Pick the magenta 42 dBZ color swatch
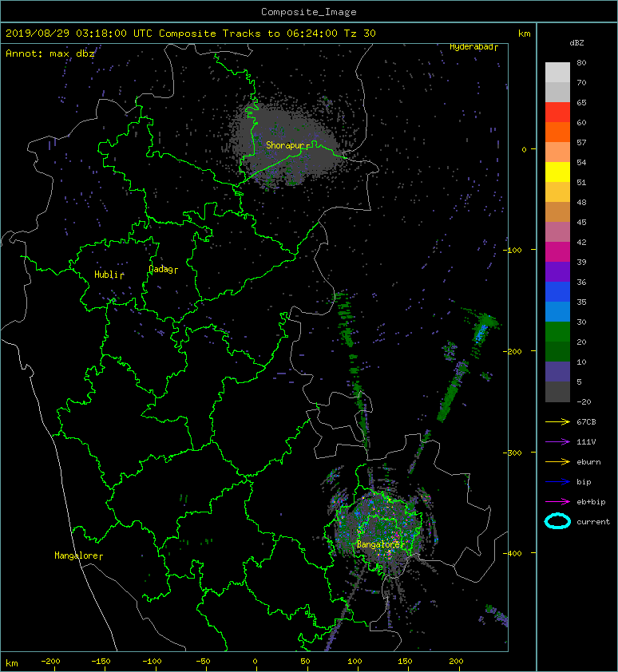Screen dimensions: 618x672 (557, 252)
